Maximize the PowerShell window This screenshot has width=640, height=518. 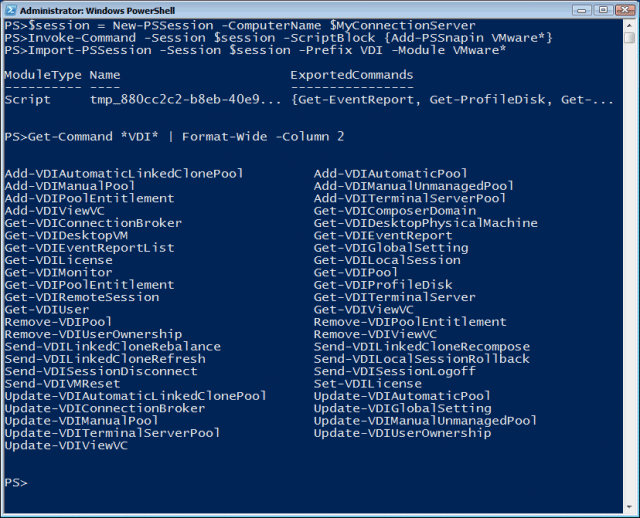(603, 10)
